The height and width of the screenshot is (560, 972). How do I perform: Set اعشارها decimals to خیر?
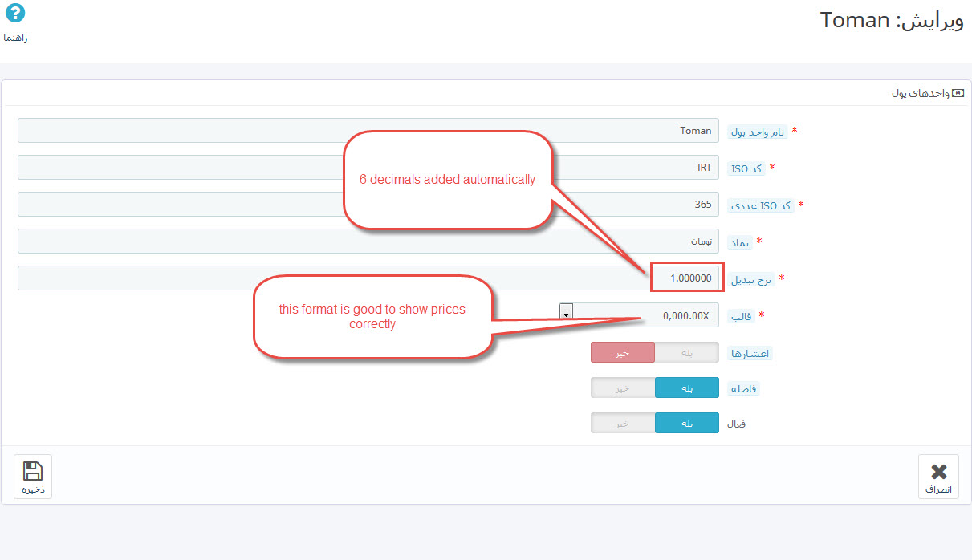pos(623,353)
